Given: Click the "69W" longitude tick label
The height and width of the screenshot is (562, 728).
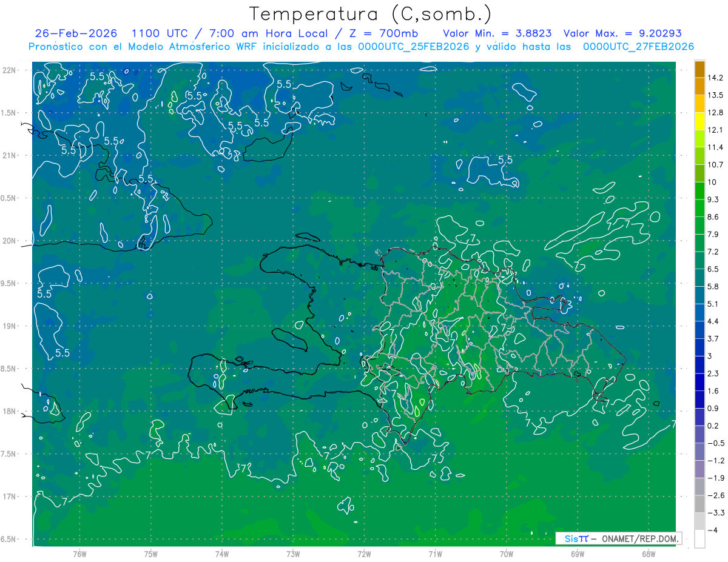Looking at the screenshot, I should 578,554.
